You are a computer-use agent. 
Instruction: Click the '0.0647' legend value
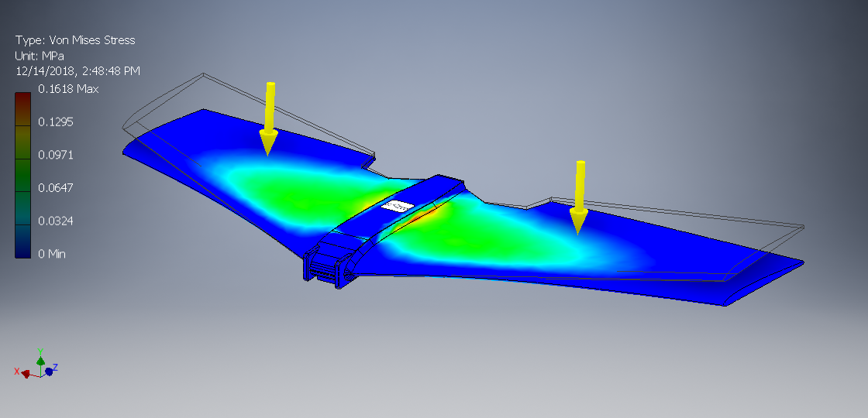pyautogui.click(x=55, y=188)
